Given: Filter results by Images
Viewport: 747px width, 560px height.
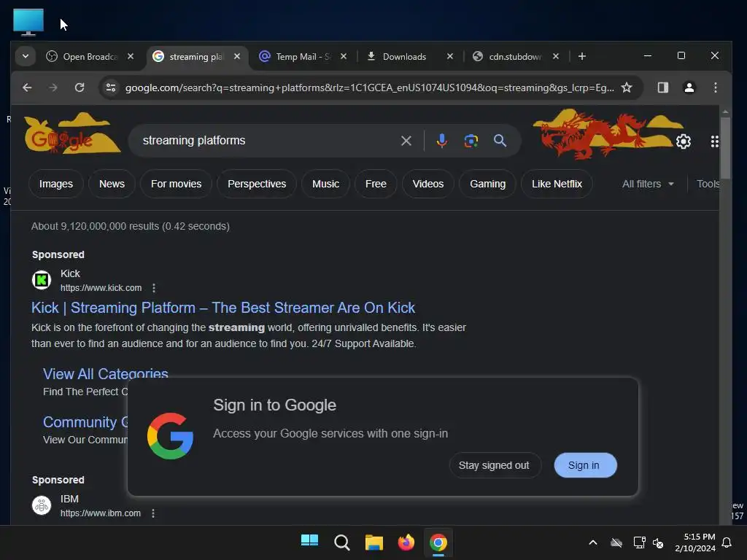Looking at the screenshot, I should (x=55, y=184).
